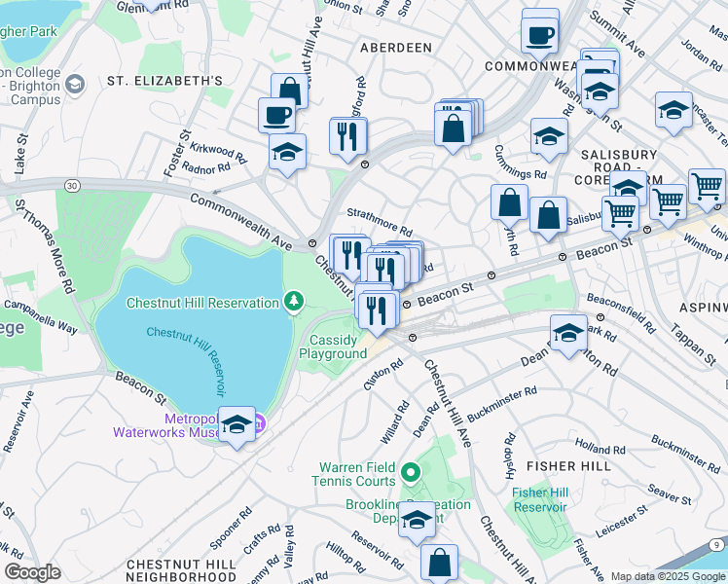Select the shopping cart marker on Beacon St
The height and width of the screenshot is (584, 728).
[x=620, y=215]
